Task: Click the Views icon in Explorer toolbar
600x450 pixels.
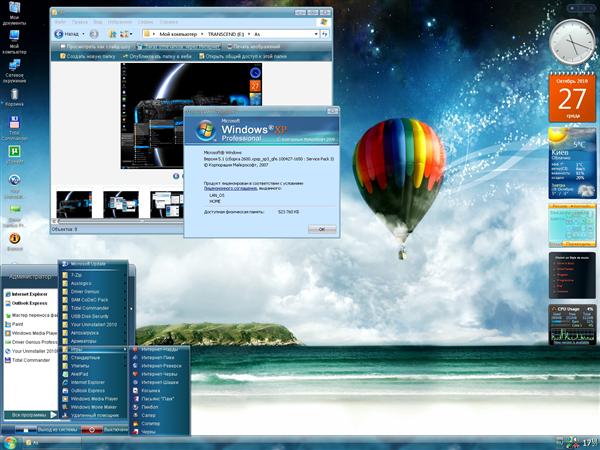Action: (124, 34)
